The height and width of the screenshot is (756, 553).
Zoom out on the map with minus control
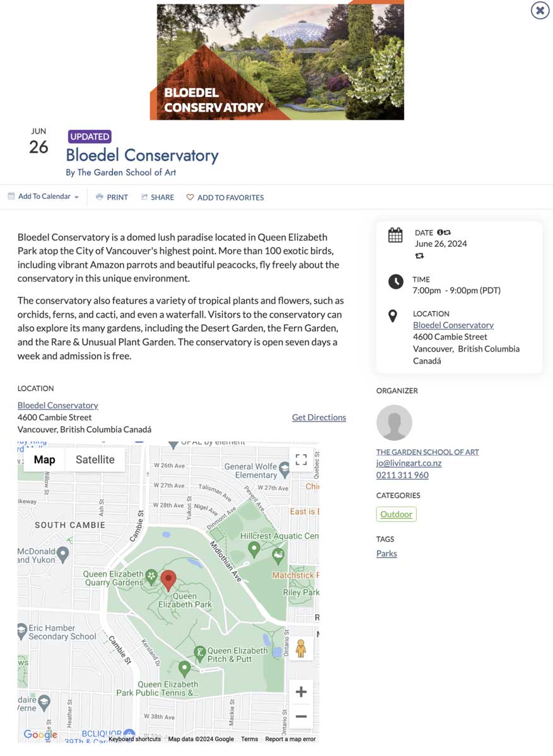pyautogui.click(x=301, y=716)
